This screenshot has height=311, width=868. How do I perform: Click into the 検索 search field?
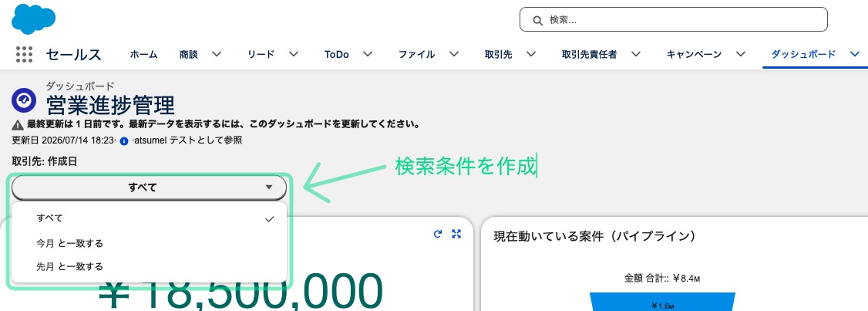pyautogui.click(x=673, y=19)
